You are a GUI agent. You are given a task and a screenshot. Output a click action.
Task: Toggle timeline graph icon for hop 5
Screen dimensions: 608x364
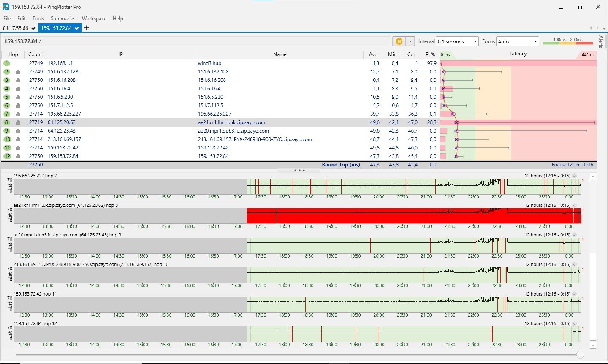tap(18, 97)
